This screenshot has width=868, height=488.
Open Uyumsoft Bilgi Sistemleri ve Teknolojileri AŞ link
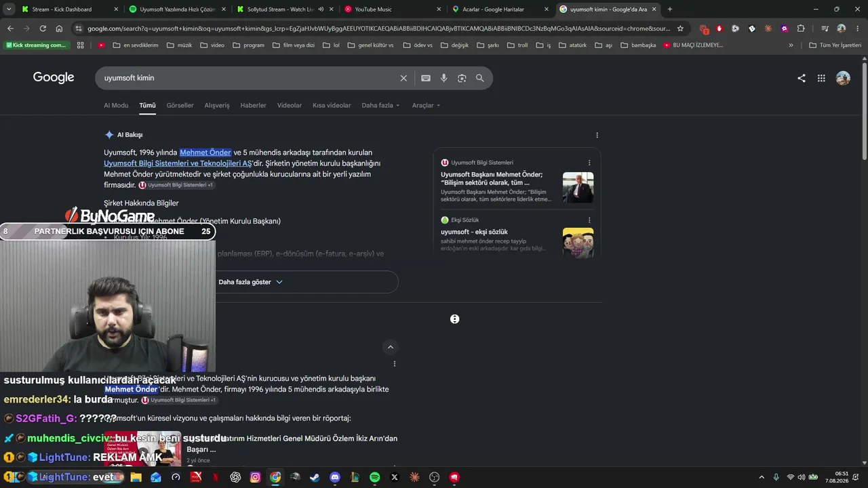coord(178,163)
